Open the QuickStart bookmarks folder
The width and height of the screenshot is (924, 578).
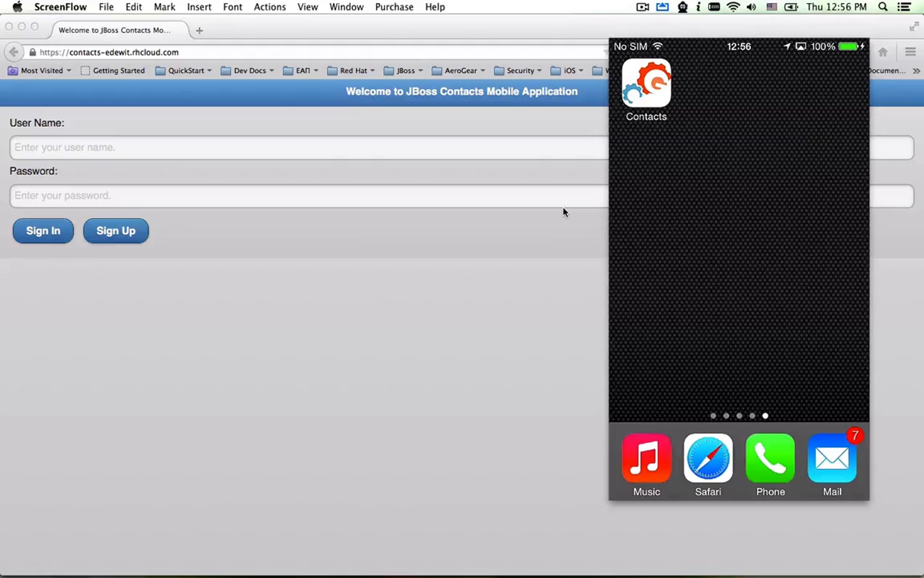pyautogui.click(x=184, y=71)
